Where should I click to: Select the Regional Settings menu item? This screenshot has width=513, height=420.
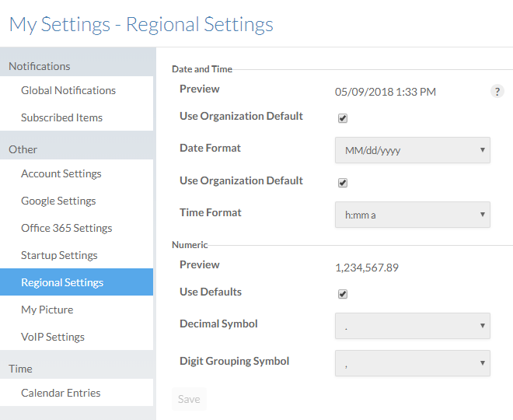point(62,282)
